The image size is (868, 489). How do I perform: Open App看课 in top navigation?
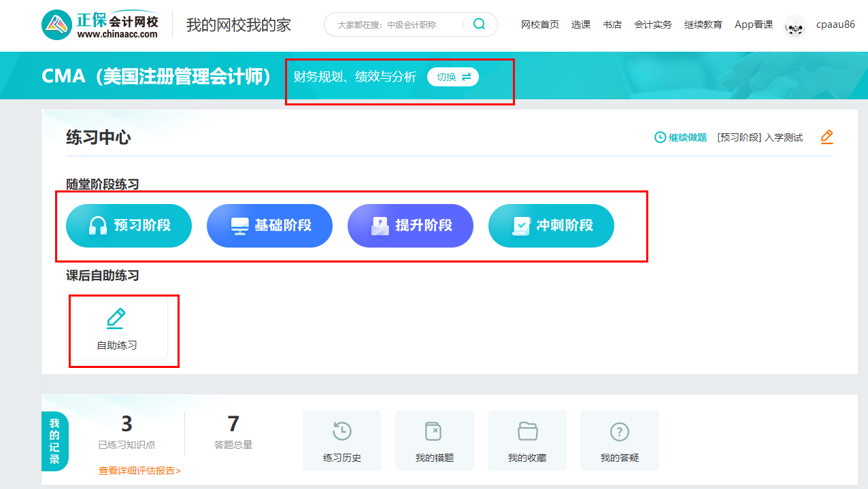coord(754,24)
